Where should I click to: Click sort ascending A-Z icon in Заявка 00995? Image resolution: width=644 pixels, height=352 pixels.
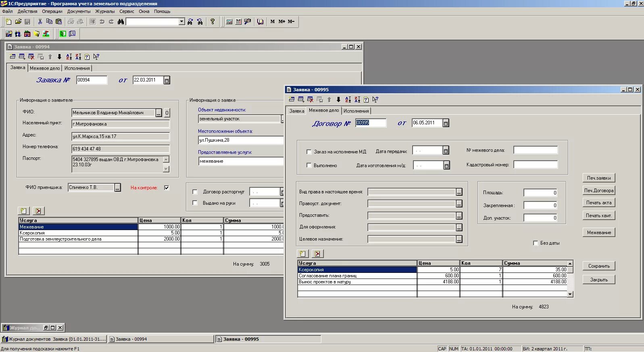click(348, 100)
